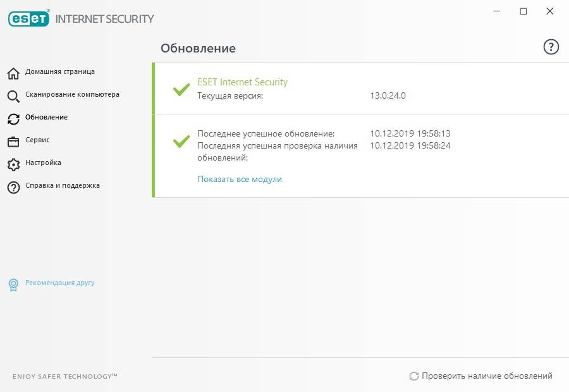Click the Update refresh arrows icon

click(13, 119)
